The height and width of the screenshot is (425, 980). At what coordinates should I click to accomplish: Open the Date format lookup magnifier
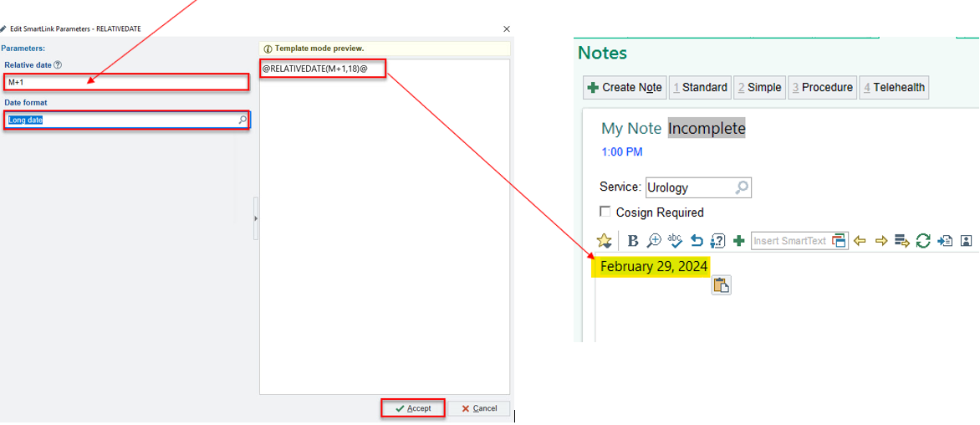(x=242, y=120)
